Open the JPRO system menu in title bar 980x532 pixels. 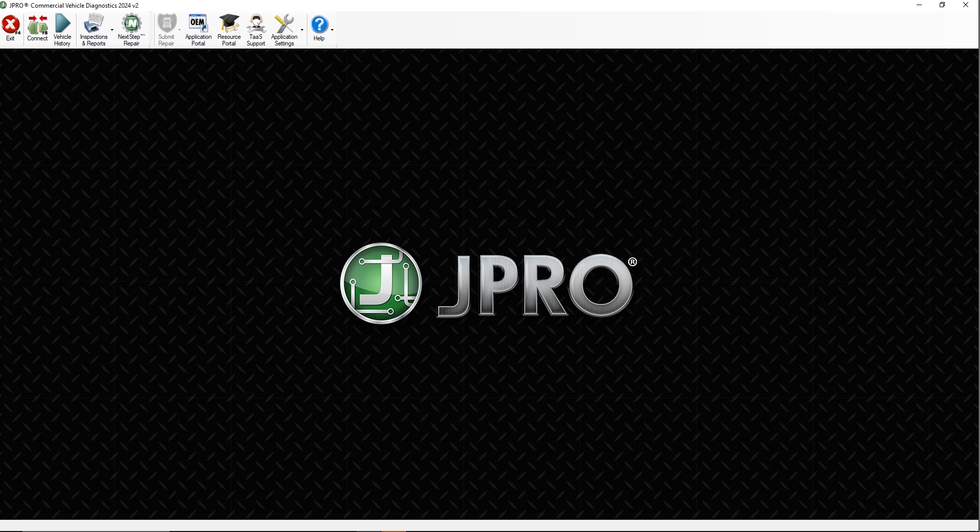point(4,5)
